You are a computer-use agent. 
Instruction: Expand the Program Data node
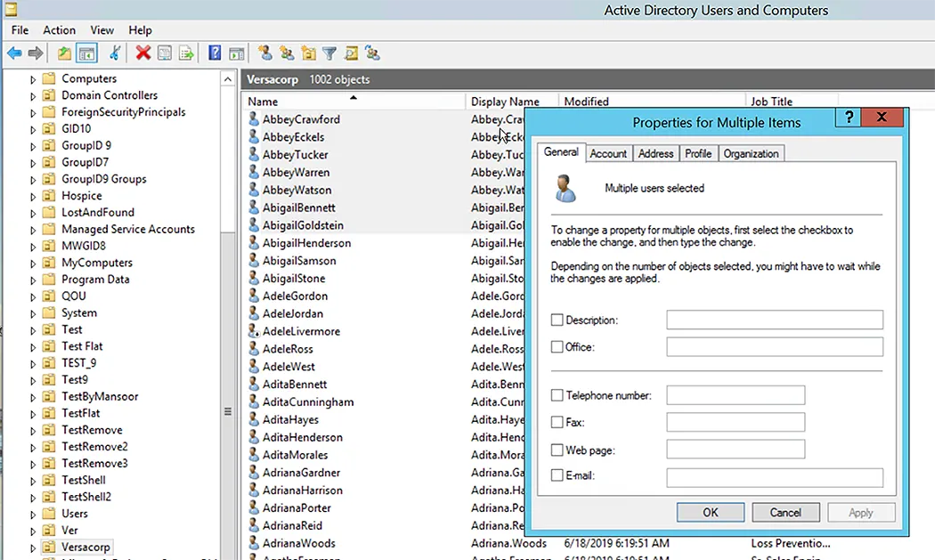(x=33, y=280)
